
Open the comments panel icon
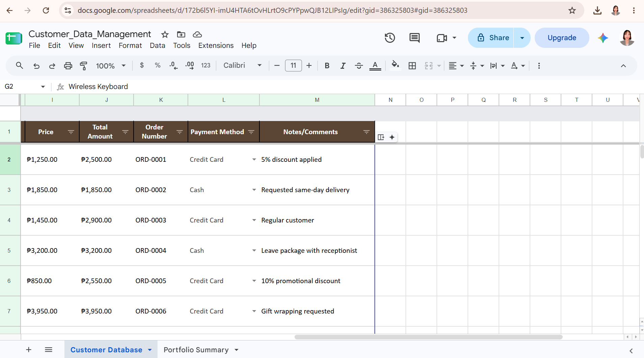click(414, 38)
